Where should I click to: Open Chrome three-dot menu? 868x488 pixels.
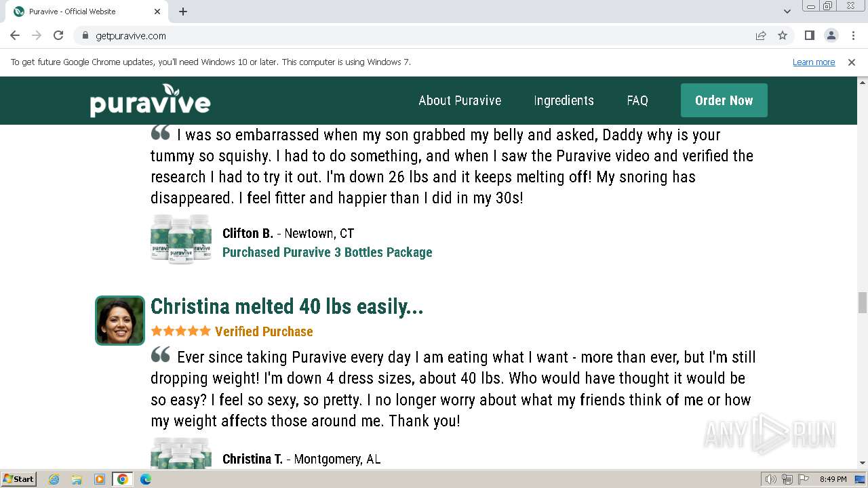click(x=852, y=35)
